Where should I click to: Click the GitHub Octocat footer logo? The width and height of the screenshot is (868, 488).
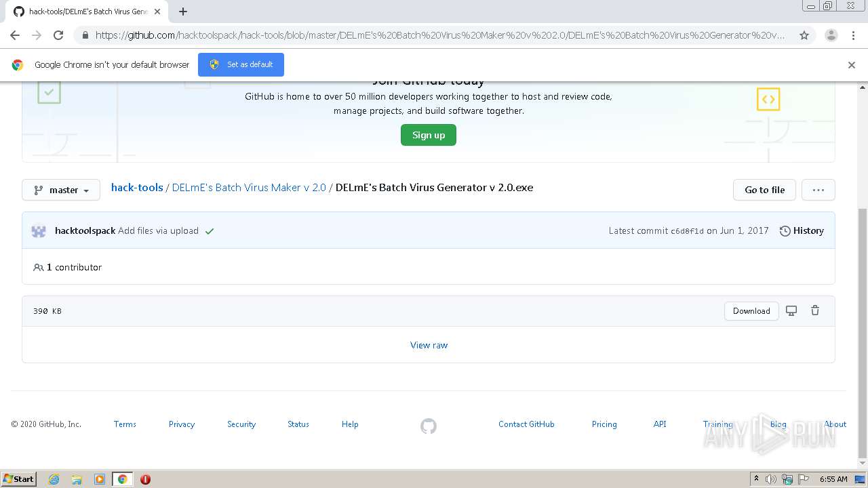coord(429,426)
